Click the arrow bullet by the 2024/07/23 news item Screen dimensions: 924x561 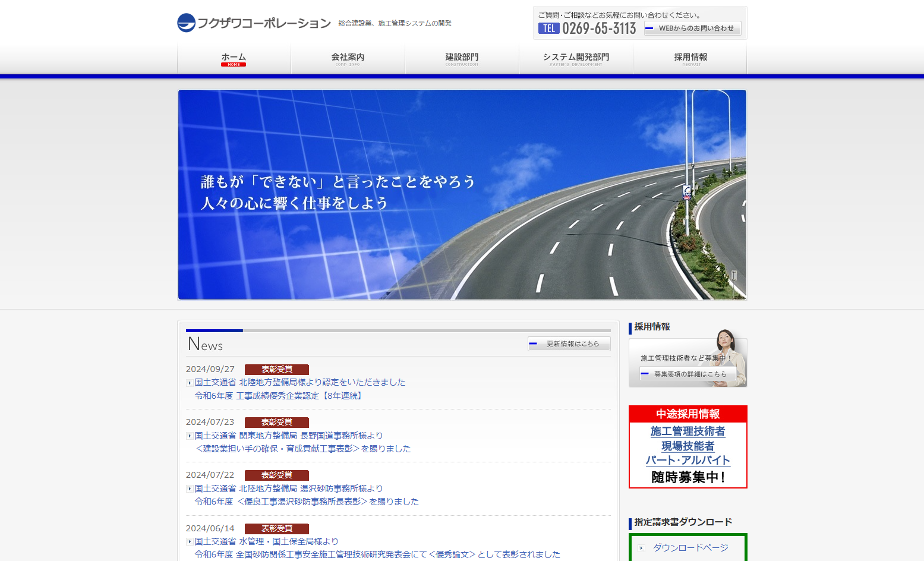click(x=189, y=436)
